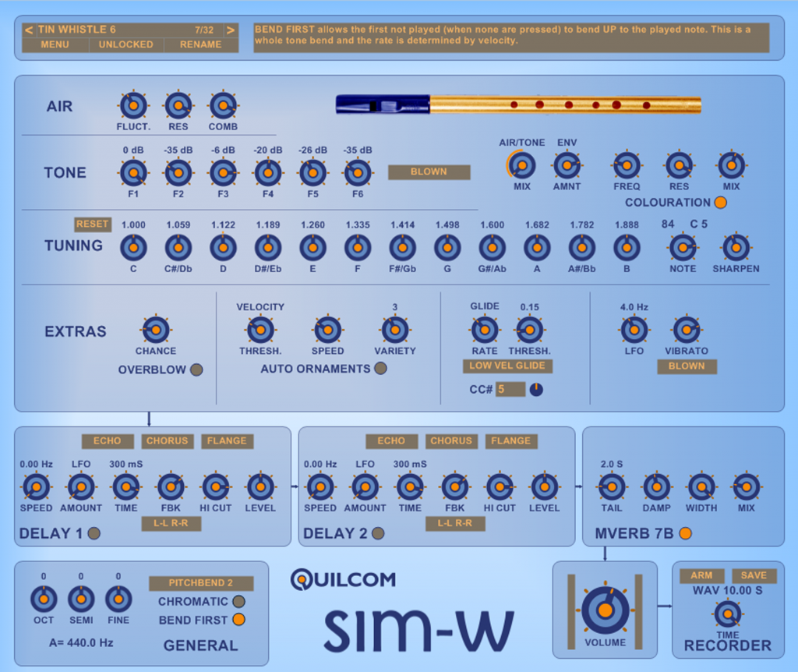Click the CC# number field
Viewport: 798px width, 672px height.
[510, 389]
